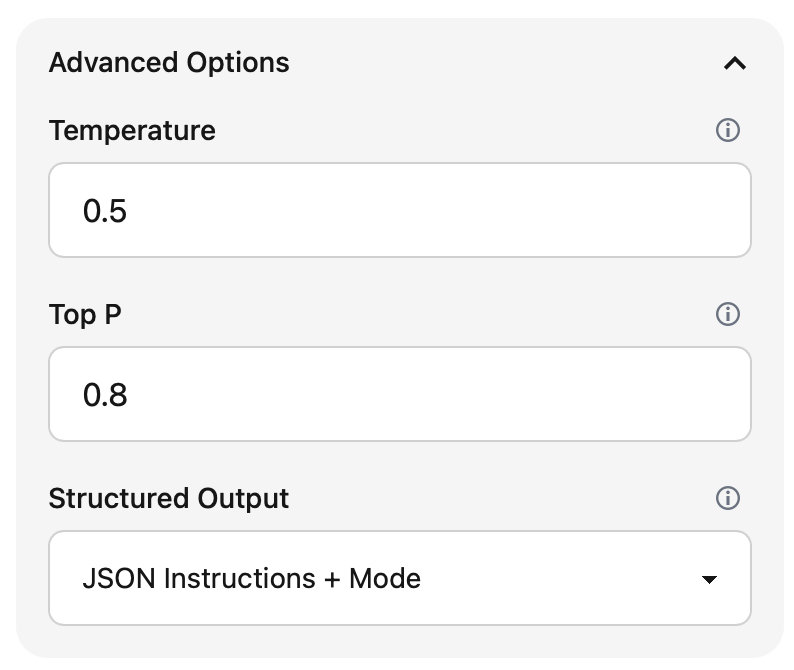Click the 0.8 value in Top P
The height and width of the screenshot is (670, 794).
105,396
